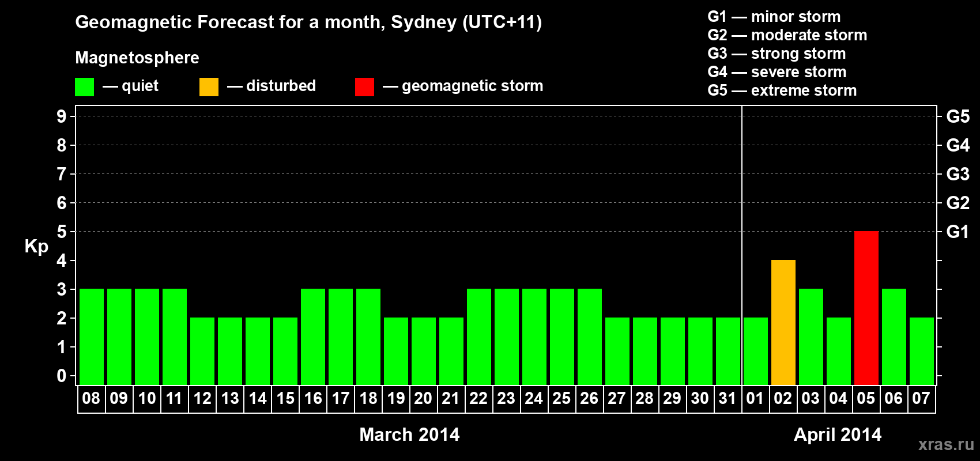Image resolution: width=980 pixels, height=461 pixels.
Task: Click the 'G3 — strong storm' legend text
Action: [777, 54]
